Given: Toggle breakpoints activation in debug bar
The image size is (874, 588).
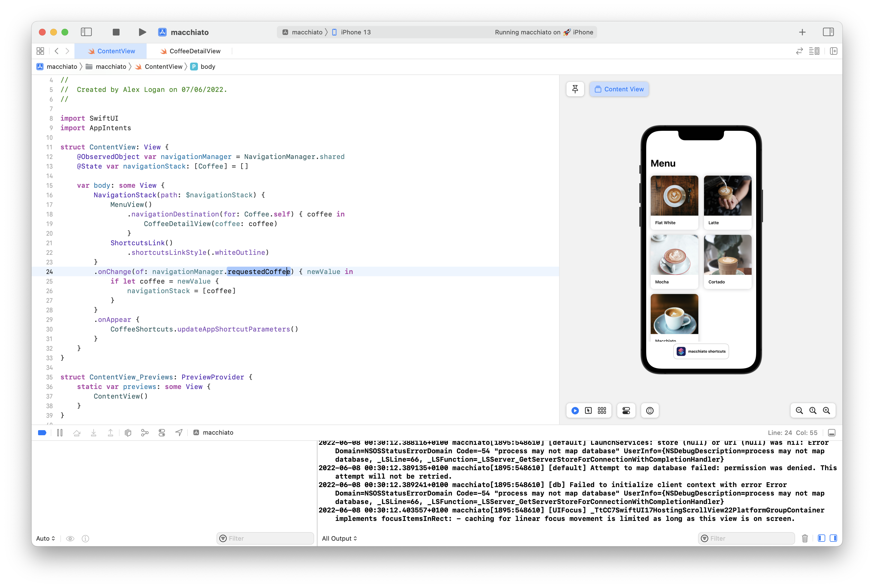Looking at the screenshot, I should (x=42, y=433).
